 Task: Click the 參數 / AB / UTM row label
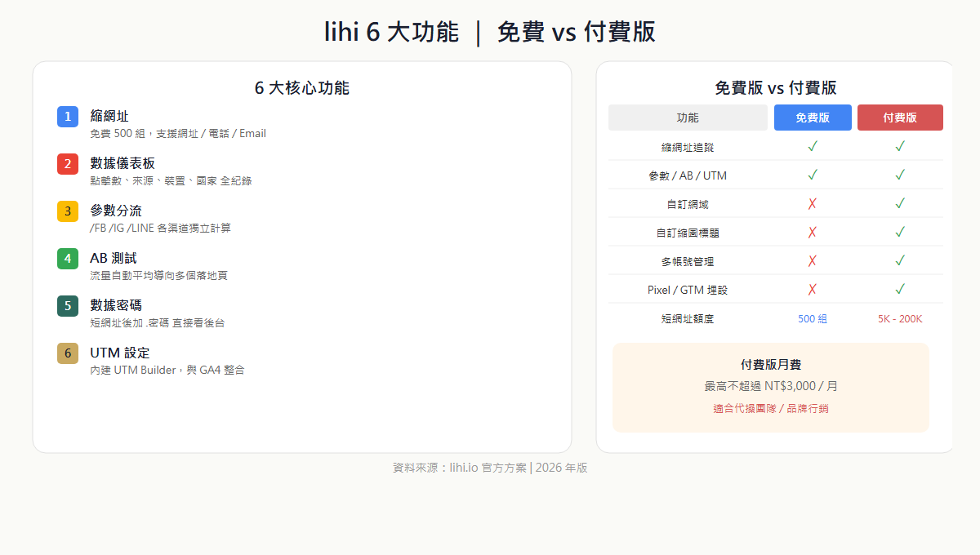point(688,176)
